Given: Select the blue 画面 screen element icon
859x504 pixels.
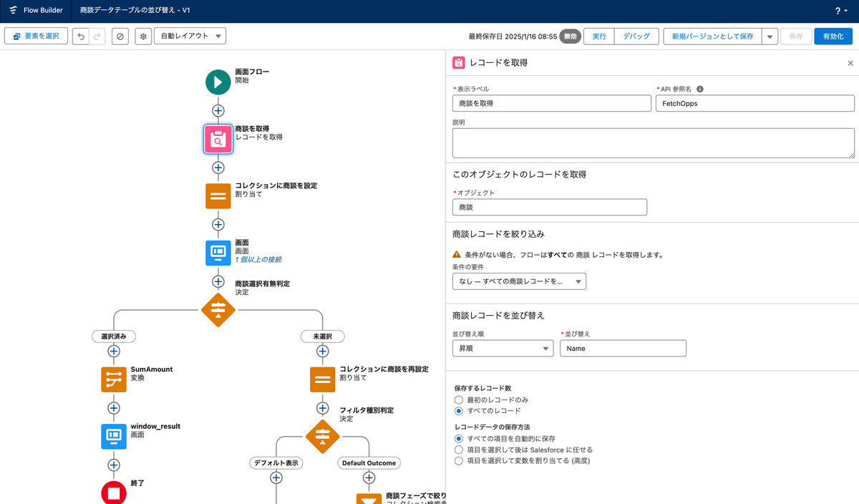Looking at the screenshot, I should 218,252.
